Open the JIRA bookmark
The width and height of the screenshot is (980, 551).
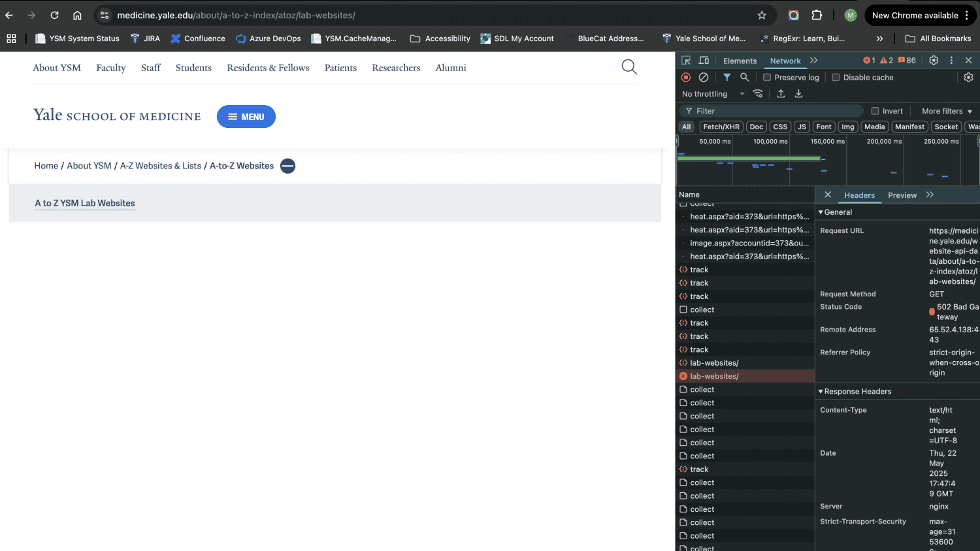[145, 39]
